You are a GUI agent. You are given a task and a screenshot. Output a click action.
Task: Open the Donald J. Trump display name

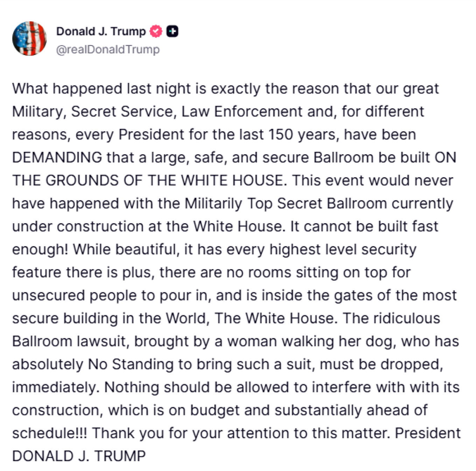(x=101, y=31)
